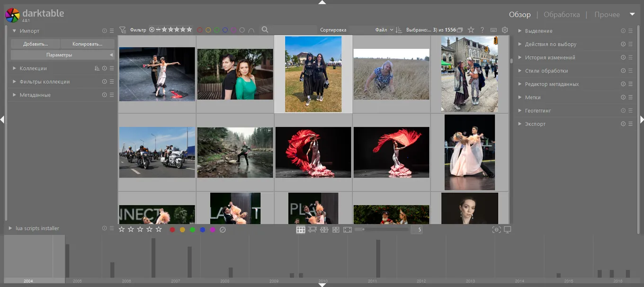Open the Прочее views menu
The image size is (644, 287).
(607, 15)
